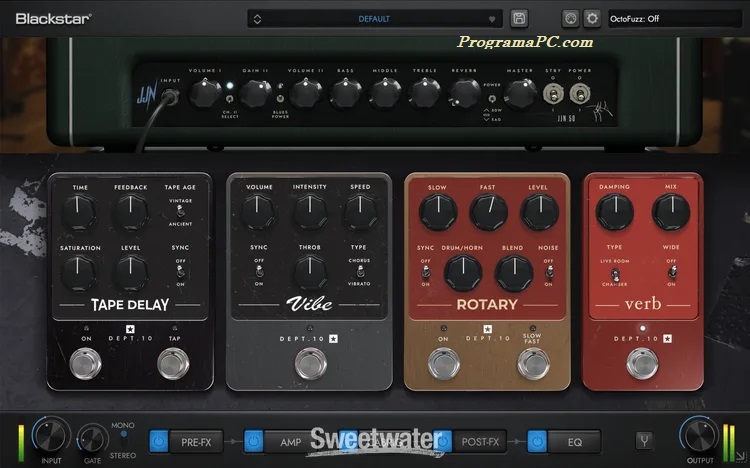The image size is (750, 468).
Task: Toggle the CH. II SELECT switch
Action: (x=230, y=99)
